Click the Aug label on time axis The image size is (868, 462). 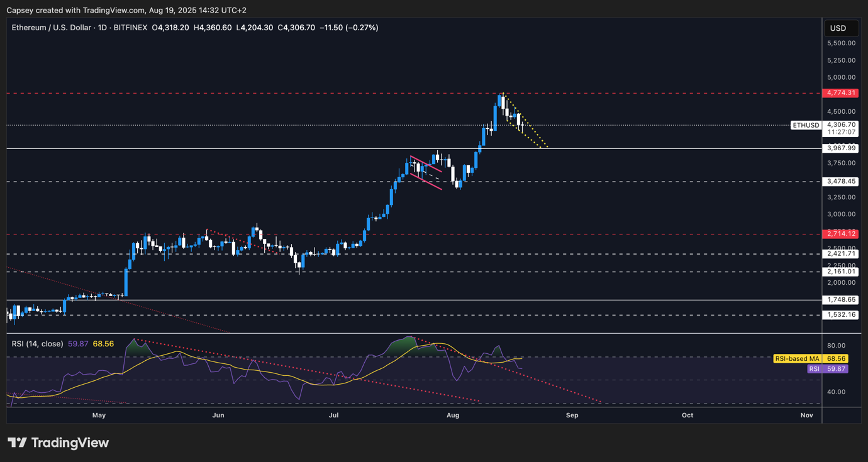coord(452,415)
